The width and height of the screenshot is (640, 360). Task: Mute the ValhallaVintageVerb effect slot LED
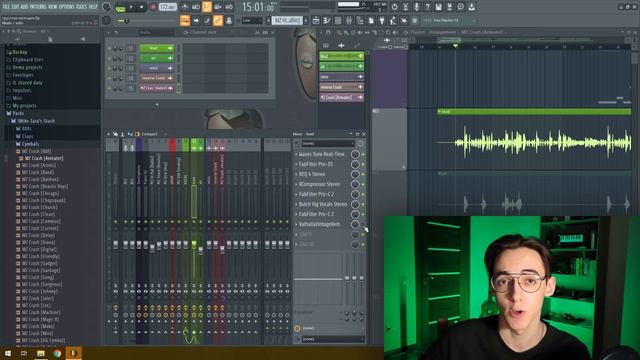click(363, 224)
